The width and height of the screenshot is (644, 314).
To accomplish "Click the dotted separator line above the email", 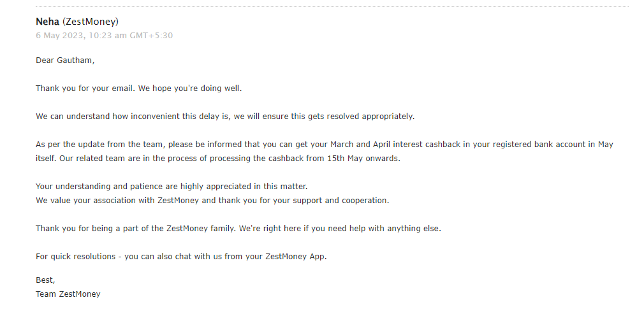I will point(332,6).
